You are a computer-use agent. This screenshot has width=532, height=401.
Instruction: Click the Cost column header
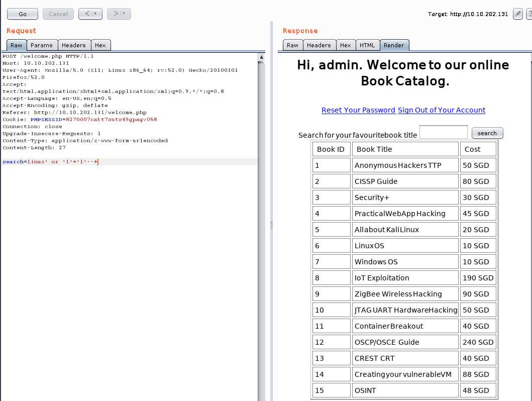(478, 149)
